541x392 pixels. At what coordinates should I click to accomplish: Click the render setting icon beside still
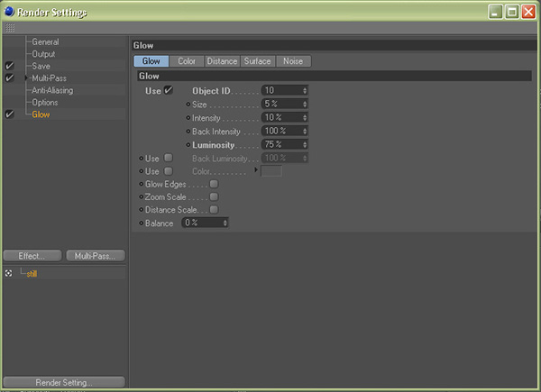point(9,273)
